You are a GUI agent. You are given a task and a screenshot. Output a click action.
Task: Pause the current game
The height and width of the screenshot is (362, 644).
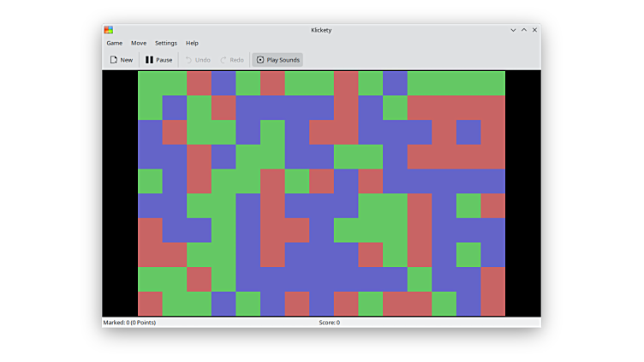[x=158, y=60]
